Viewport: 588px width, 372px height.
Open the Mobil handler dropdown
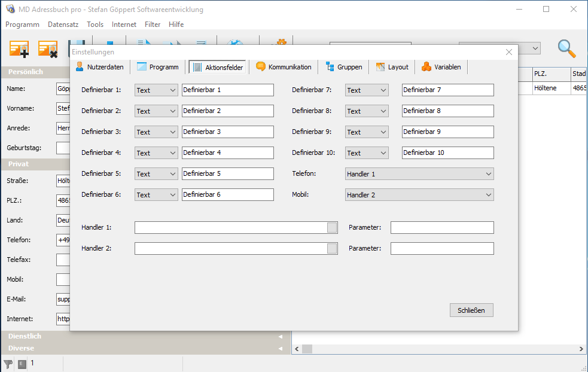point(419,195)
